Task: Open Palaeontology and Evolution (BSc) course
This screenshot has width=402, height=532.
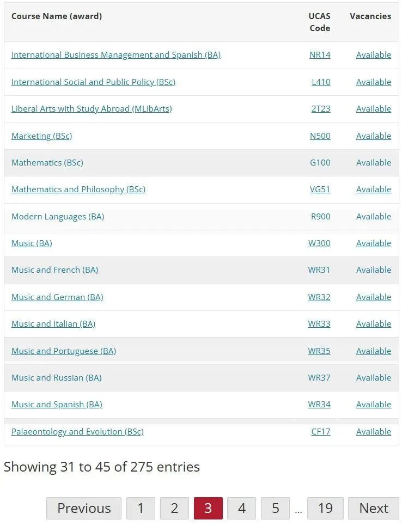Action: tap(77, 432)
